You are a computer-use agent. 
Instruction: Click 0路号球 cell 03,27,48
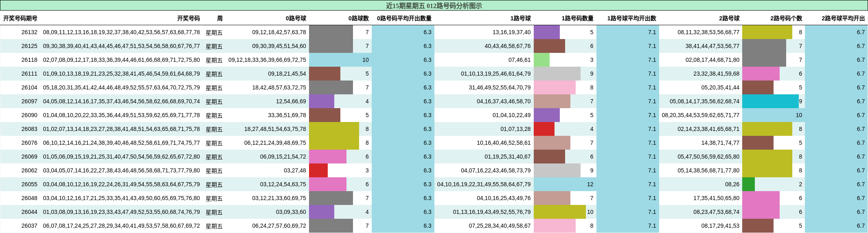(x=295, y=170)
